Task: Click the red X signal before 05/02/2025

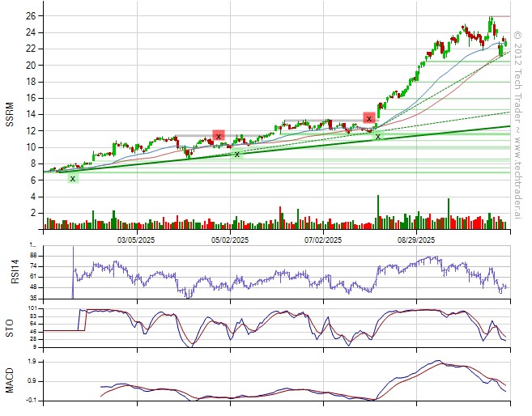Action: point(218,135)
